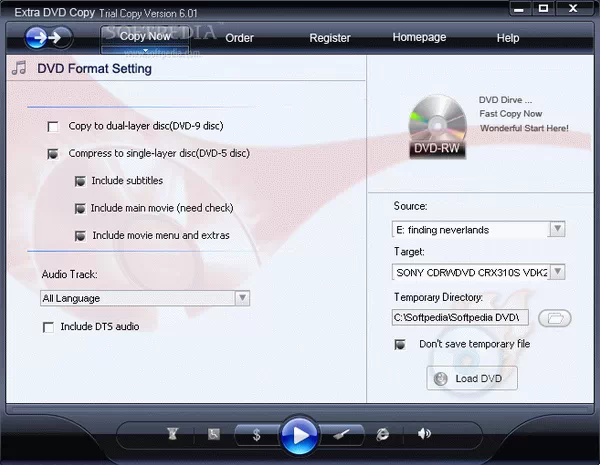The image size is (600, 465).
Task: Browse for temporary folder with folder button
Action: 554,318
